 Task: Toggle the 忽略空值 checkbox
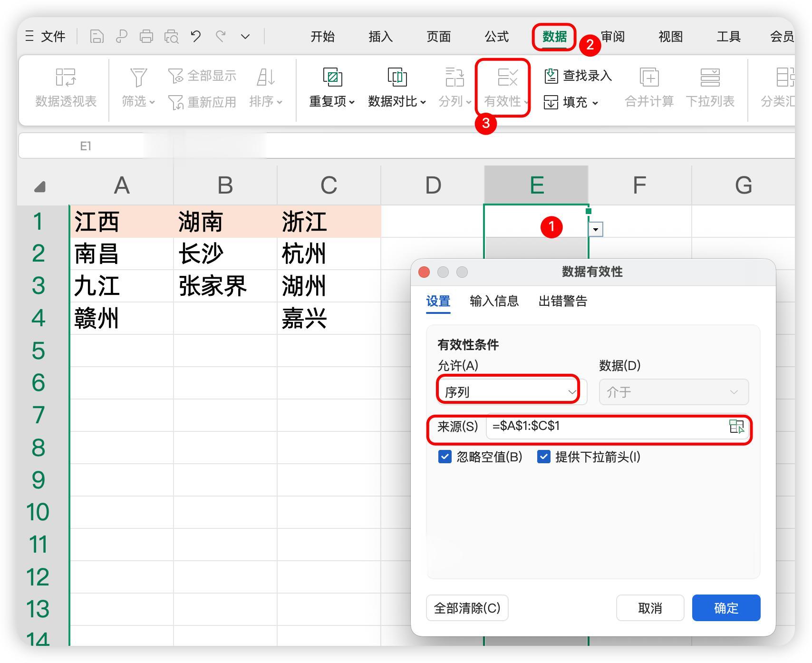[445, 457]
